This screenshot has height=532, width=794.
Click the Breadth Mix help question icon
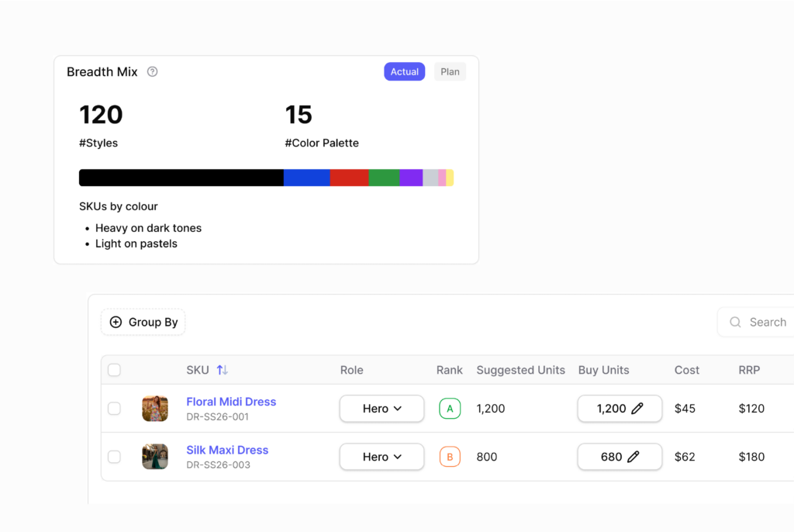pos(152,72)
